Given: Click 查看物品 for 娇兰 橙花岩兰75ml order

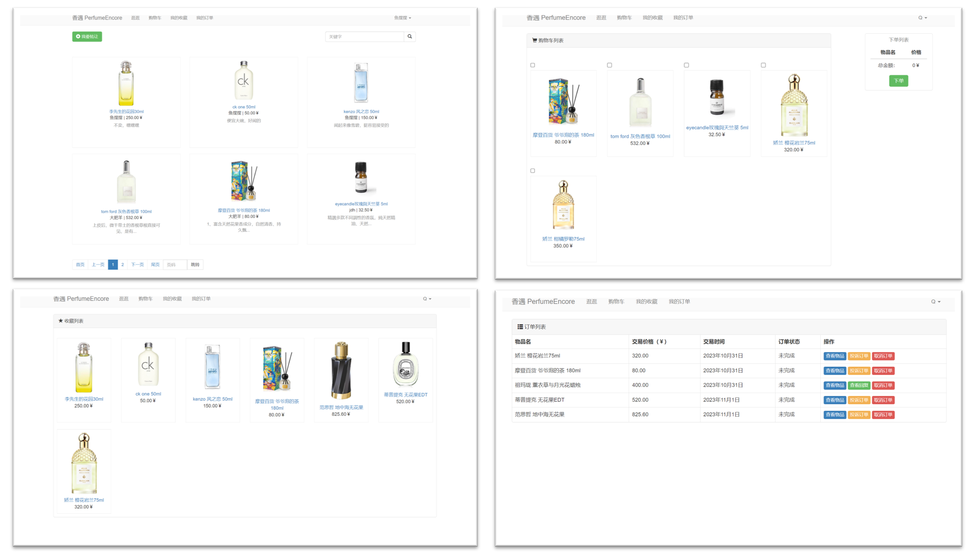Looking at the screenshot, I should click(834, 356).
